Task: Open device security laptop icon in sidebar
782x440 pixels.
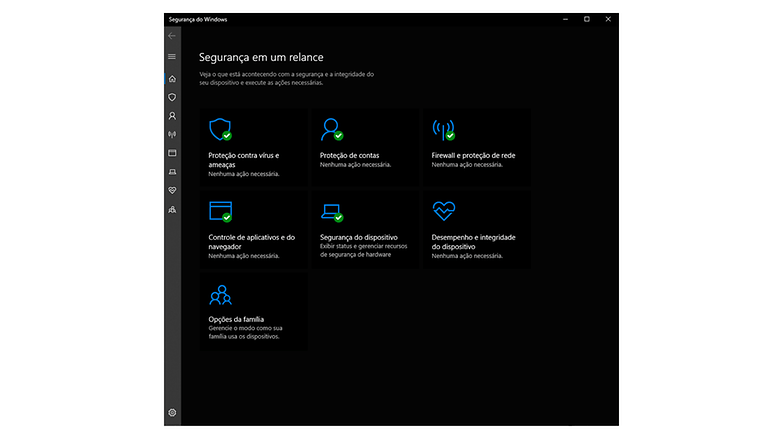Action: 172,172
